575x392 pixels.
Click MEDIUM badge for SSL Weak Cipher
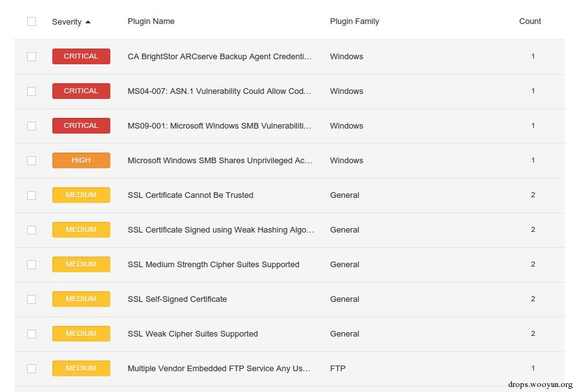pos(81,334)
